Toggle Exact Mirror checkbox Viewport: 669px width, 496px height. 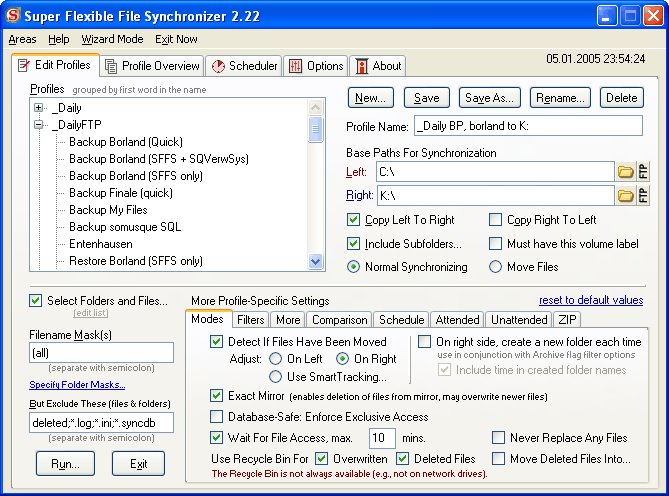pos(216,396)
